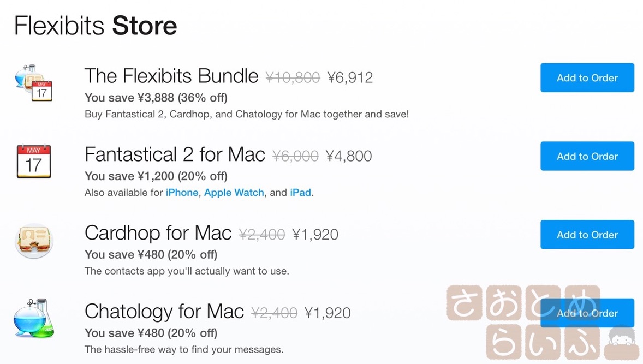Open the iPhone link under Fantastical

(x=182, y=193)
